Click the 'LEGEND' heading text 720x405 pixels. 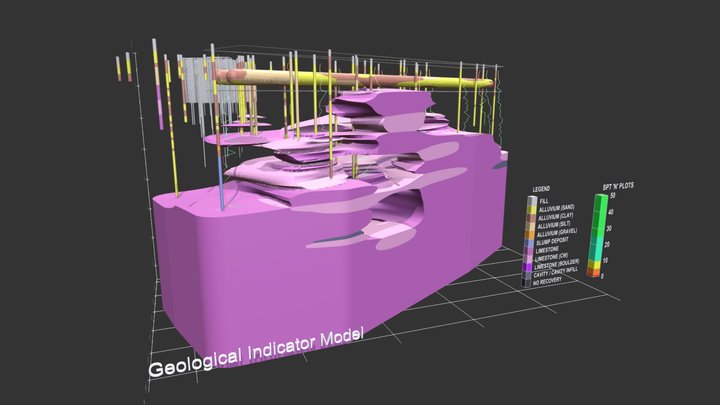pos(541,189)
